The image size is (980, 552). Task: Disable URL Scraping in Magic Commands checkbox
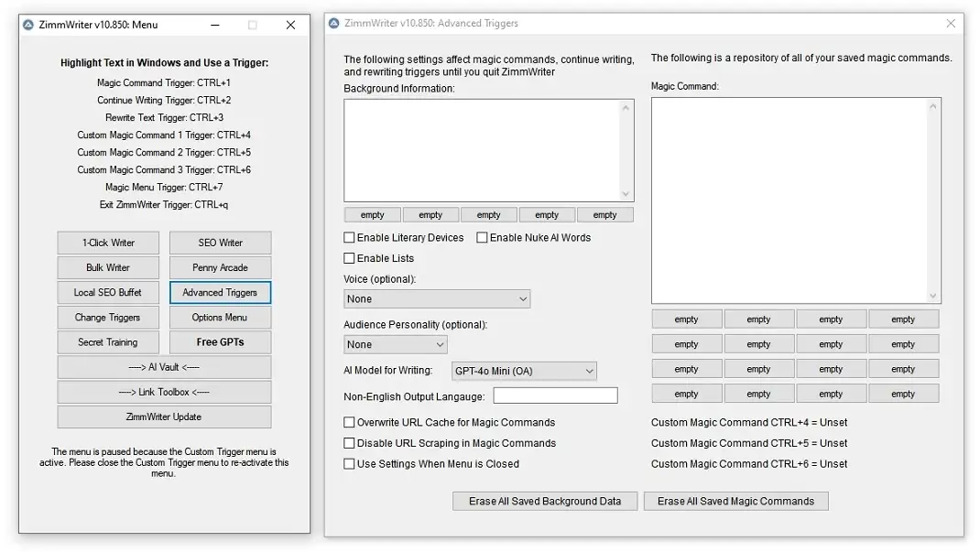click(349, 443)
